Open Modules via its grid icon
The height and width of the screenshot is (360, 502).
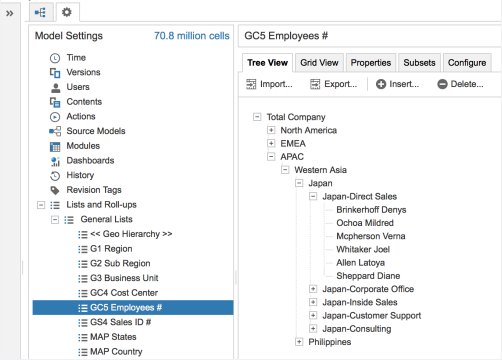(x=55, y=146)
